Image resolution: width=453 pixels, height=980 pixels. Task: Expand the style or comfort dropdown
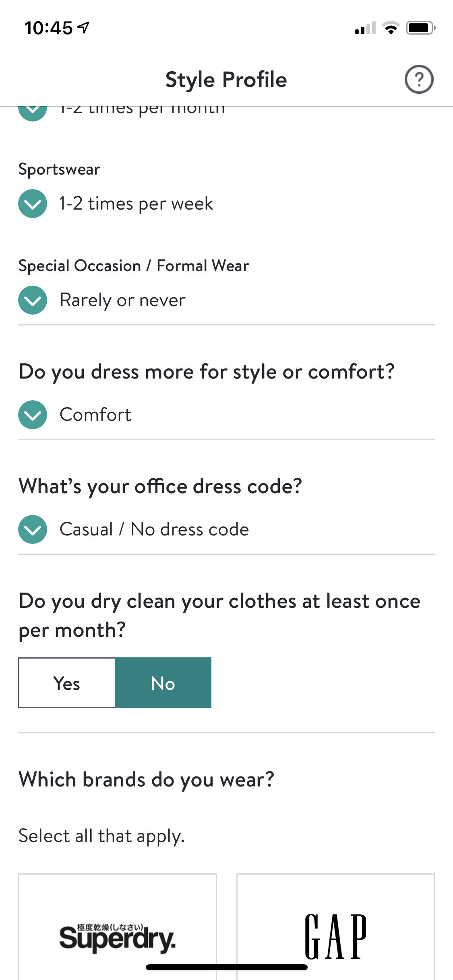pyautogui.click(x=33, y=415)
